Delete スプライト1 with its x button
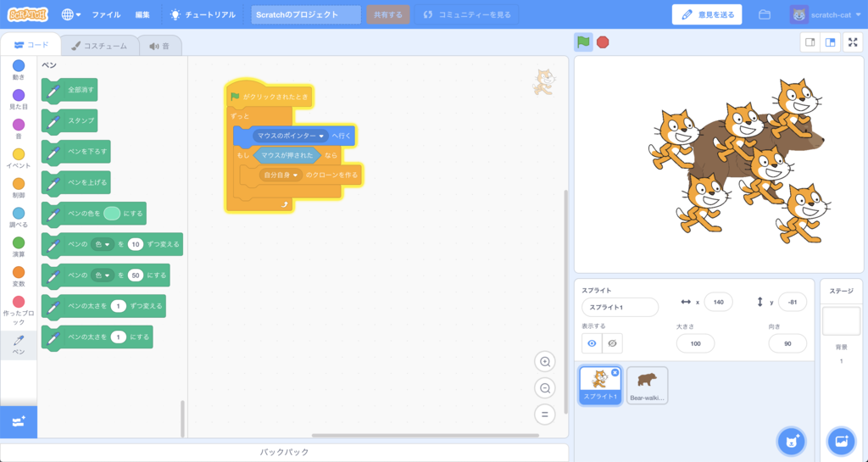This screenshot has height=462, width=868. pos(615,373)
